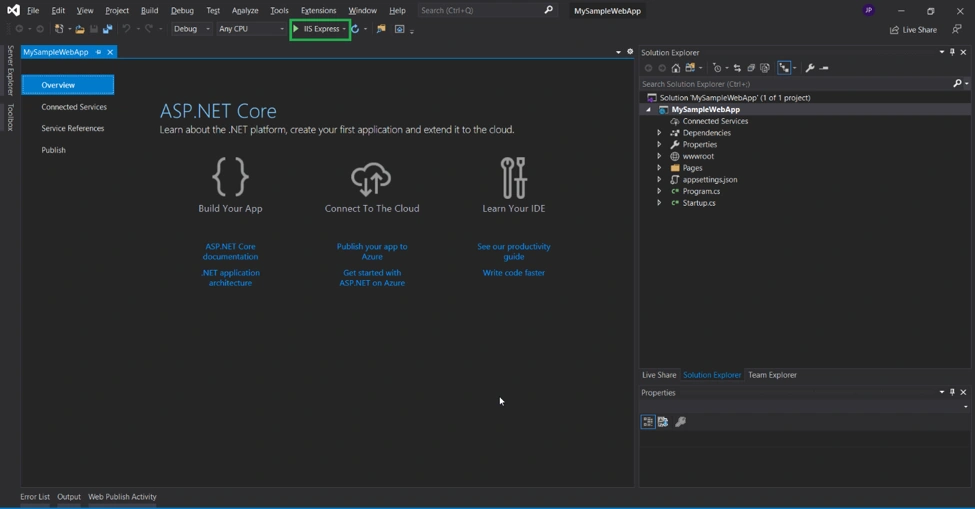
Task: Click the Visual Studio logo icon
Action: [x=13, y=10]
